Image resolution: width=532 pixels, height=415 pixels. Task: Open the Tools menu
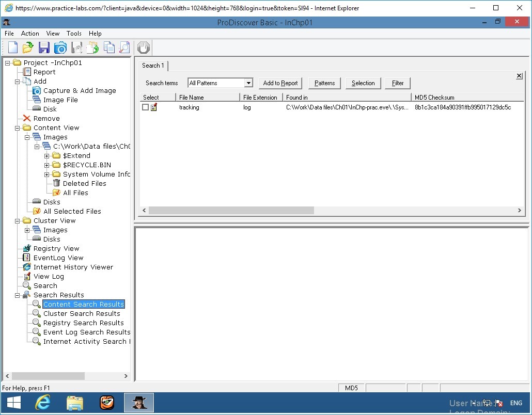click(74, 33)
